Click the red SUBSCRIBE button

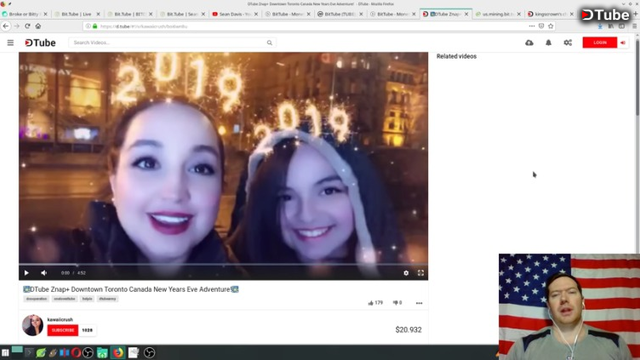click(62, 330)
